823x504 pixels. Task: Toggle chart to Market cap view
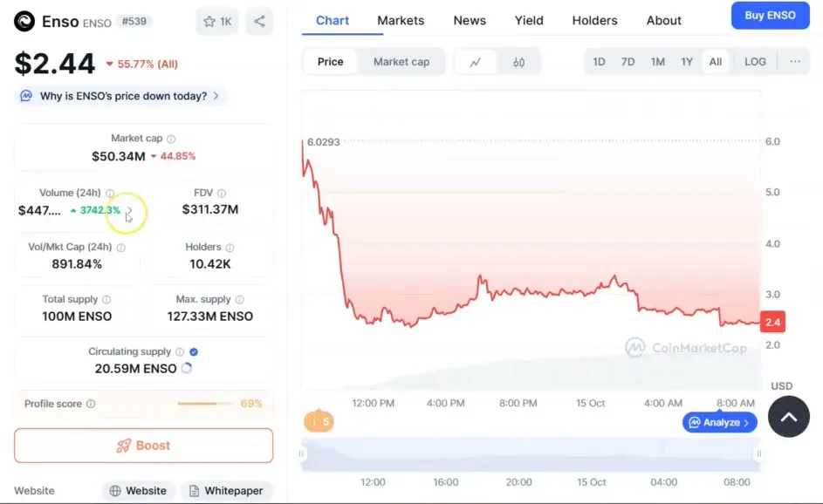point(401,62)
